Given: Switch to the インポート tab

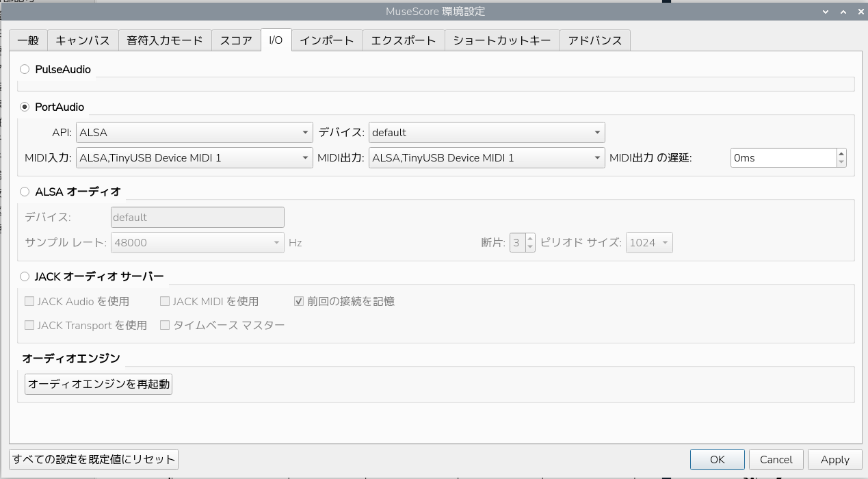Looking at the screenshot, I should click(x=327, y=40).
